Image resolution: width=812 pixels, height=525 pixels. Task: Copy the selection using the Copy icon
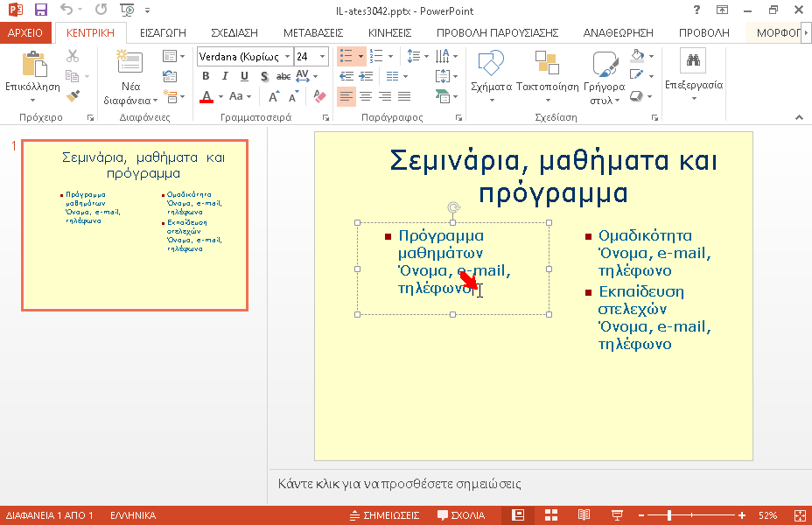73,77
